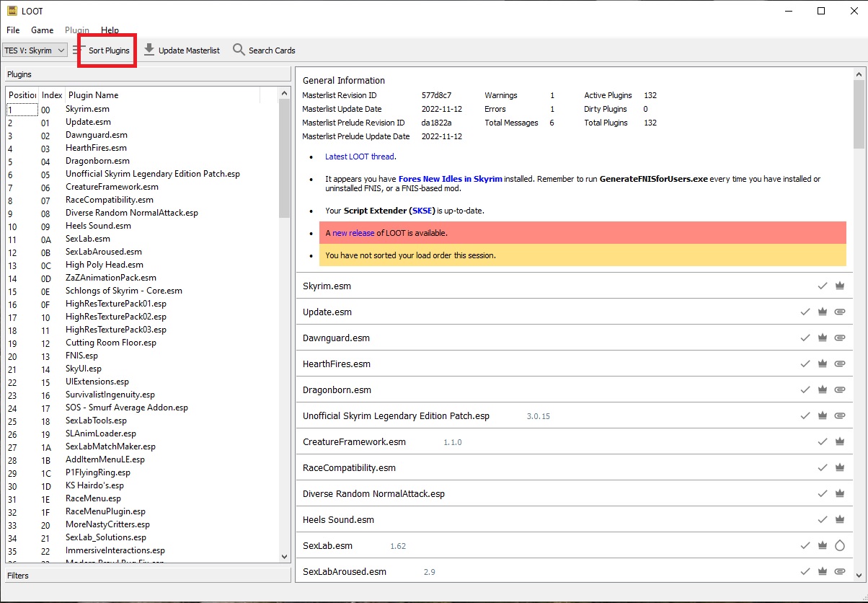Click the cards pane vertical scrollbar thumb
The height and width of the screenshot is (603, 868).
859,113
